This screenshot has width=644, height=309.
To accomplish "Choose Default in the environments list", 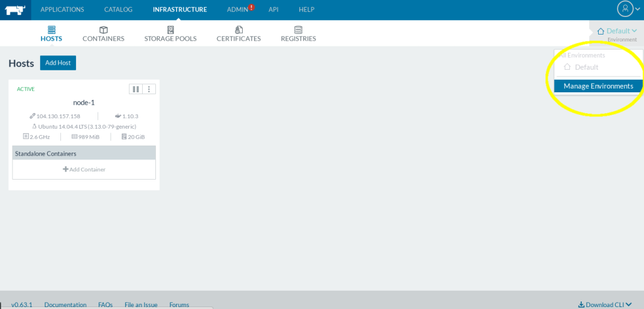I will (586, 67).
